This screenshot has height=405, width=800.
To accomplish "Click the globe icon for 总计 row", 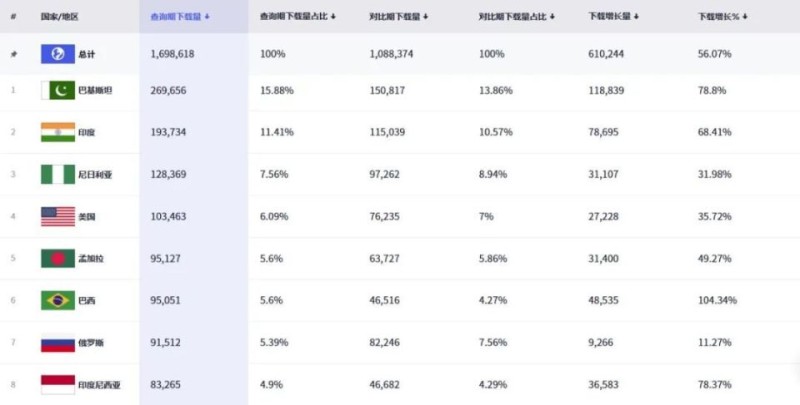I will [x=58, y=54].
